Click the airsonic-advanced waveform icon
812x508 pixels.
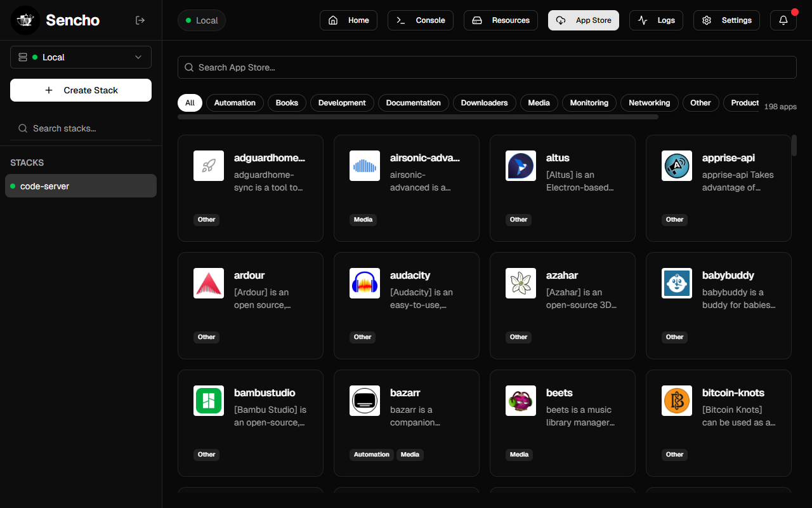tap(365, 166)
